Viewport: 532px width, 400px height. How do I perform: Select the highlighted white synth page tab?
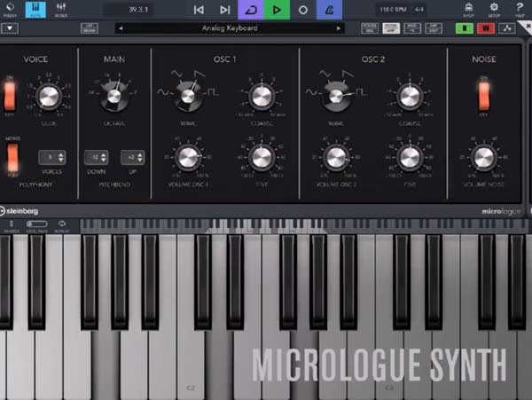coord(391,28)
